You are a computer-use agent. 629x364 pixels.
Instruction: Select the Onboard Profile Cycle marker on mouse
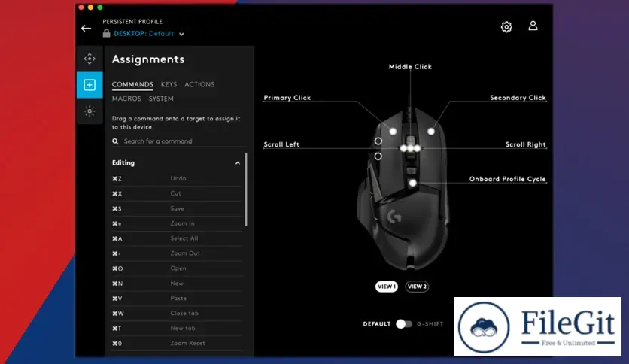tap(412, 184)
